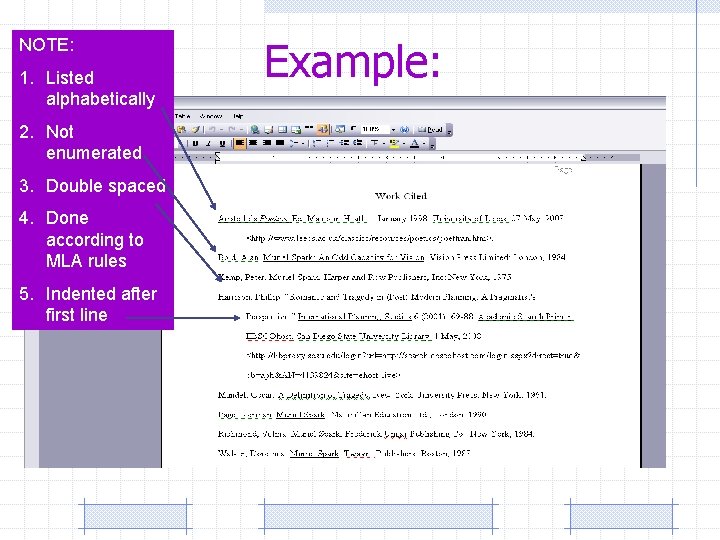Viewport: 720px width, 540px height.
Task: Click the Undo arrow icon
Action: pos(212,129)
